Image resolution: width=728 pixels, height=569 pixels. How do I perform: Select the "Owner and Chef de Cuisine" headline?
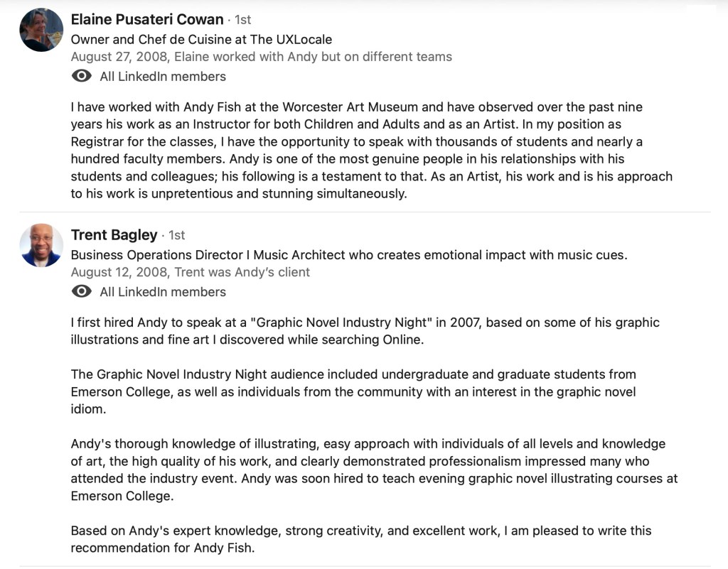tap(201, 39)
